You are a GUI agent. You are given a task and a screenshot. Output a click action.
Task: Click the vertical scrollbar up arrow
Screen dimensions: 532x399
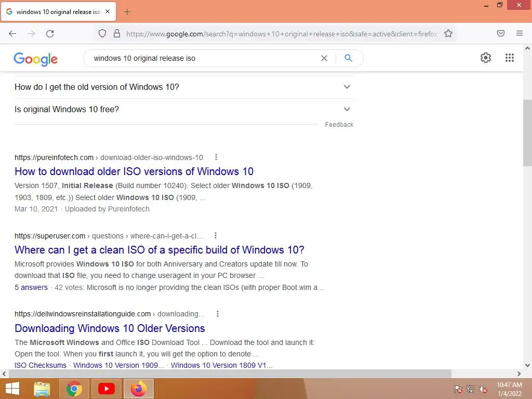(x=527, y=48)
